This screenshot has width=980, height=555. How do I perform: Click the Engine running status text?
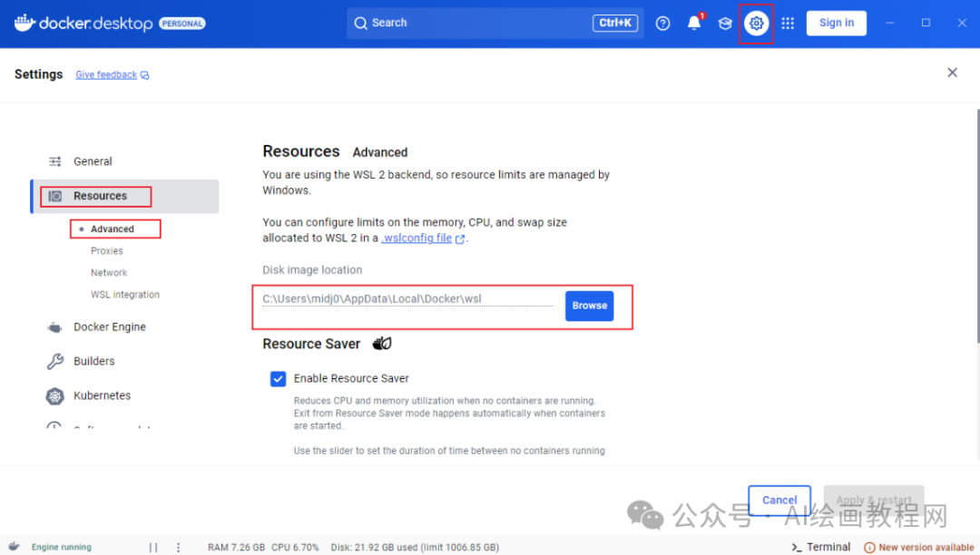click(x=62, y=547)
